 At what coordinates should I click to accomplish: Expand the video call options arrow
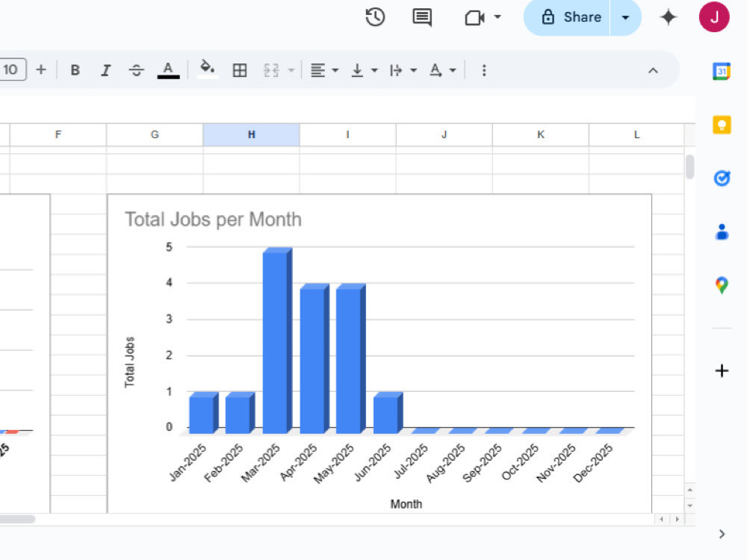click(498, 17)
